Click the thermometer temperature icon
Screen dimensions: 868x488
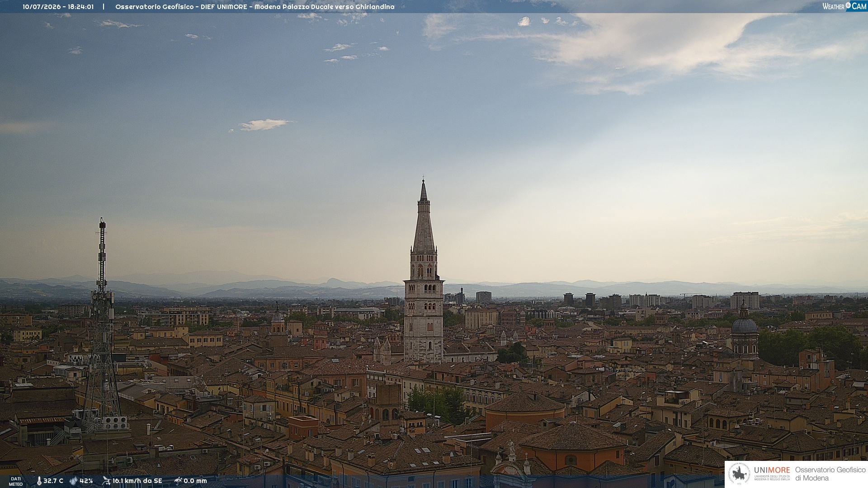[39, 481]
